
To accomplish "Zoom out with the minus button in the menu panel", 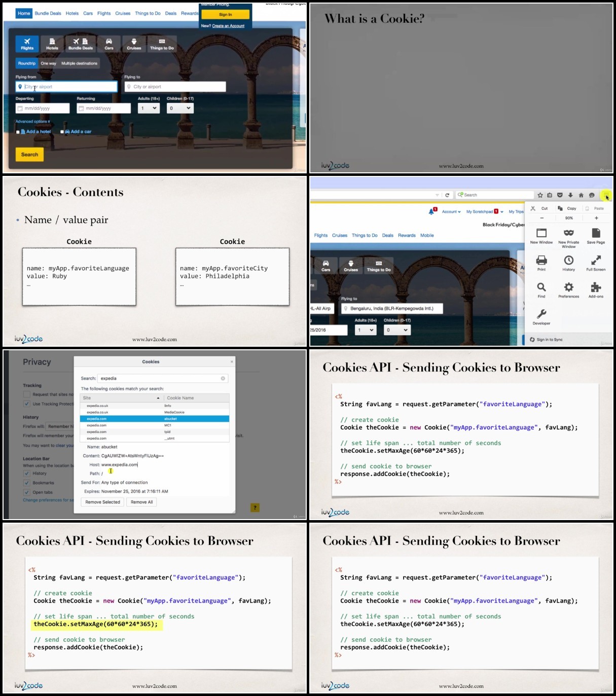I will 541,218.
